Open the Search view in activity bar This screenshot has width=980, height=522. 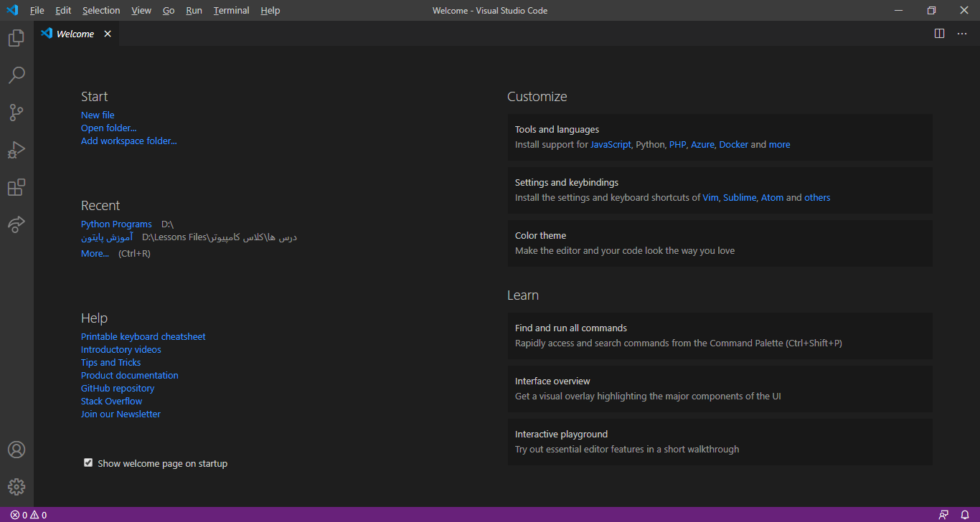17,75
